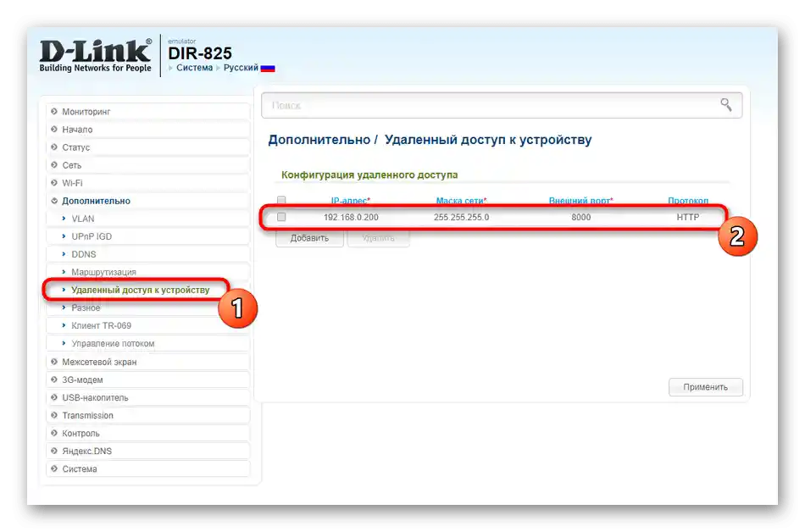Click the D-Link logo
This screenshot has height=532, width=805.
click(x=96, y=55)
